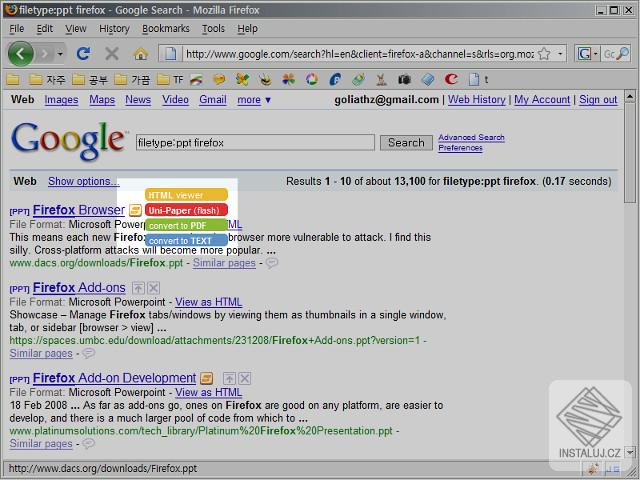Click the search bar magnifier icon
The width and height of the screenshot is (640, 480).
coord(622,53)
